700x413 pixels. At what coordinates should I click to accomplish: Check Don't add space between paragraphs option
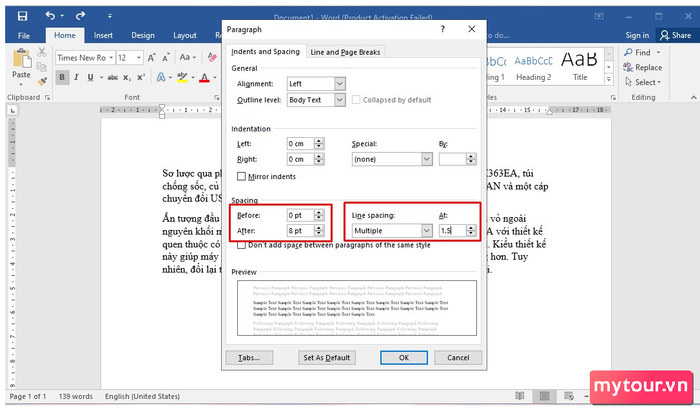(x=242, y=245)
